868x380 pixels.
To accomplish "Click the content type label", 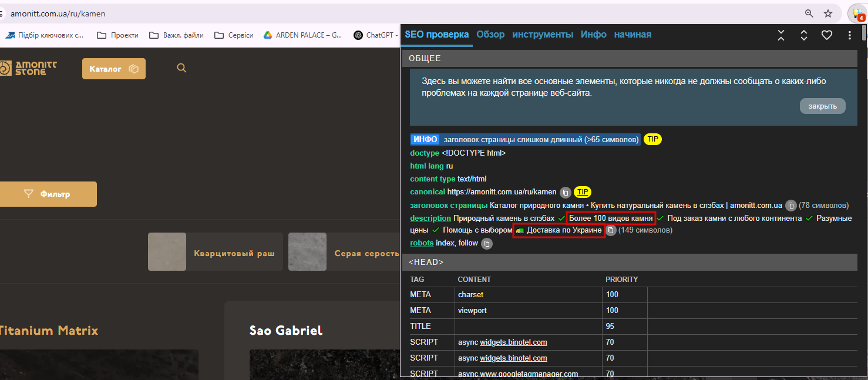I will [433, 179].
